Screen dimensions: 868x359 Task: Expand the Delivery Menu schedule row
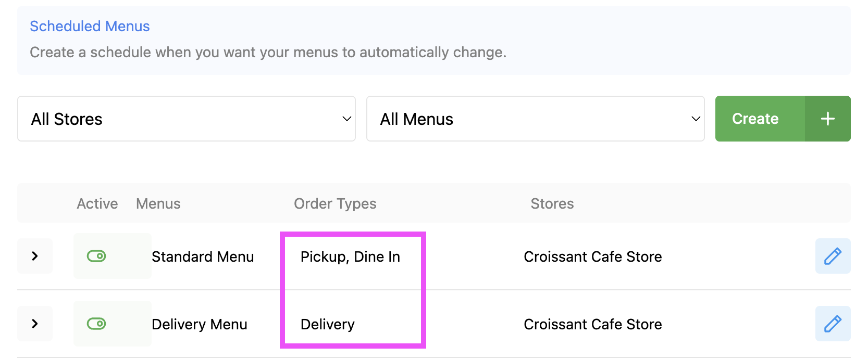click(35, 324)
